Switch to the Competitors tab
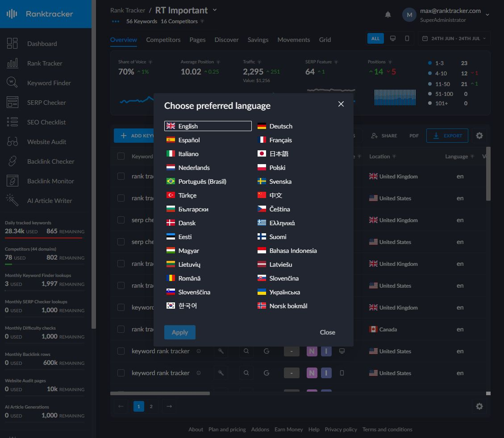 163,40
